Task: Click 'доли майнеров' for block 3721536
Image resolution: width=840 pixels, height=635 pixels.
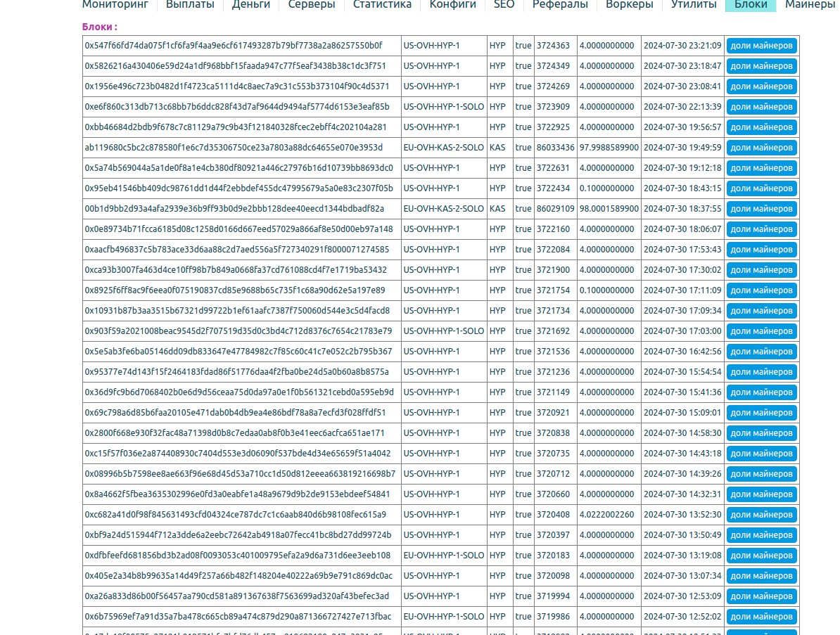Action: pos(761,352)
